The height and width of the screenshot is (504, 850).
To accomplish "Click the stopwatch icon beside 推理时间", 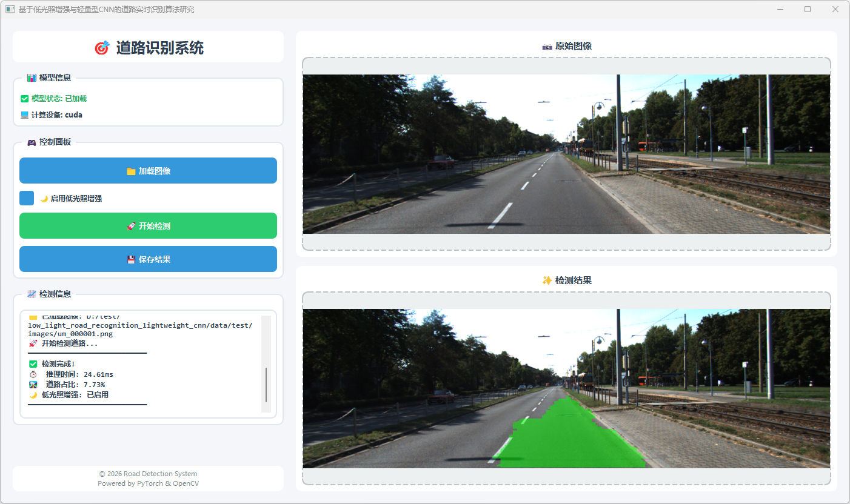I will 33,374.
